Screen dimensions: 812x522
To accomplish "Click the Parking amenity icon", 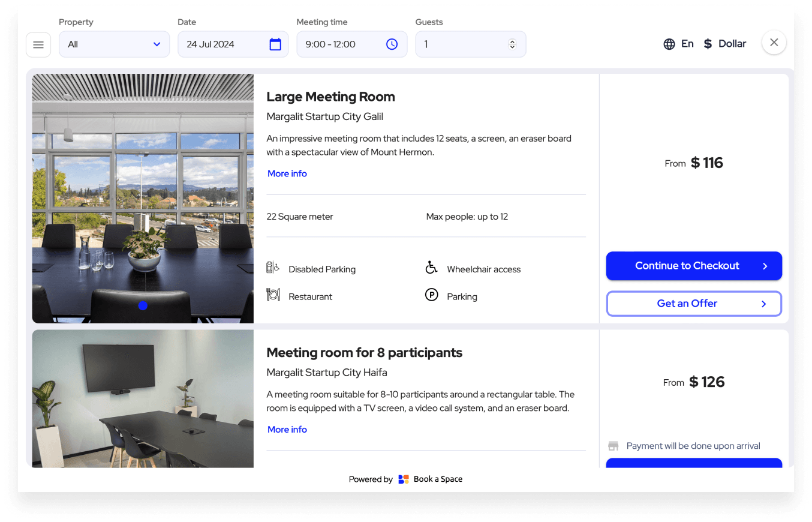I will (431, 295).
